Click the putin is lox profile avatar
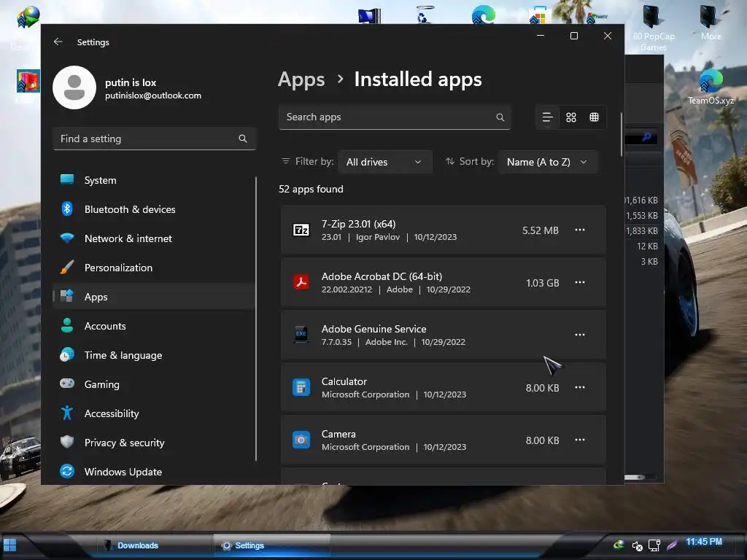Image resolution: width=747 pixels, height=560 pixels. (x=74, y=87)
